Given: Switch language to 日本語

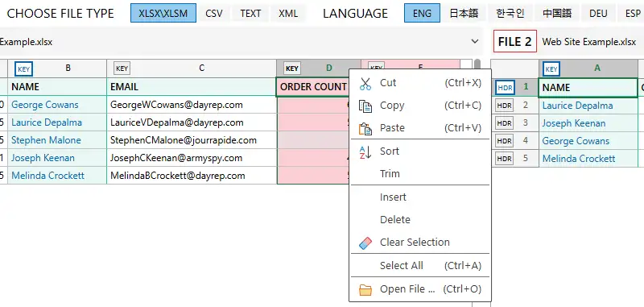Looking at the screenshot, I should [x=464, y=13].
